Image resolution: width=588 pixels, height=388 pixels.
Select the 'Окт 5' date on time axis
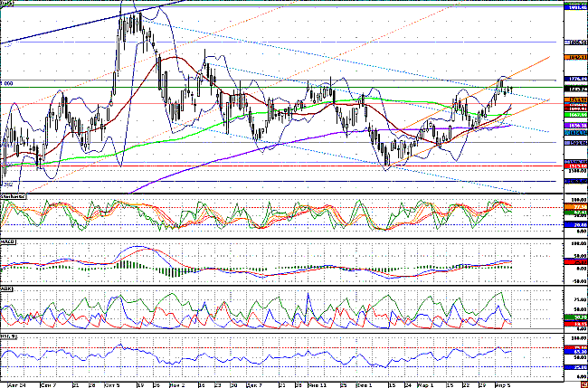point(112,384)
